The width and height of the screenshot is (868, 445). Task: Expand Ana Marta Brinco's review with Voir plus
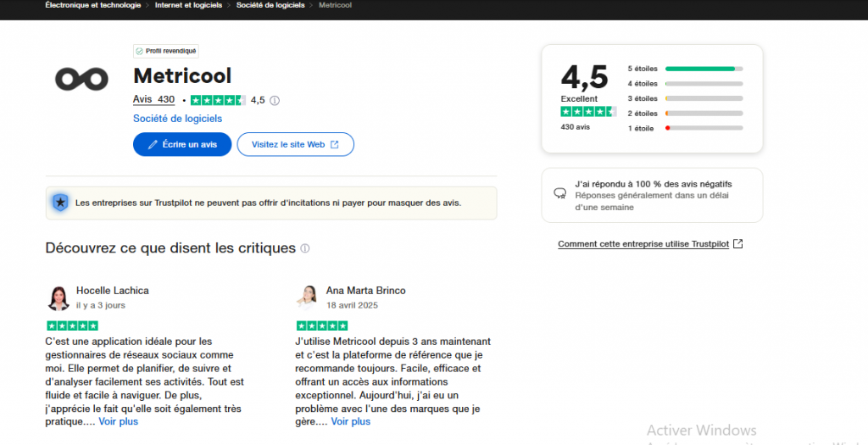(x=351, y=422)
